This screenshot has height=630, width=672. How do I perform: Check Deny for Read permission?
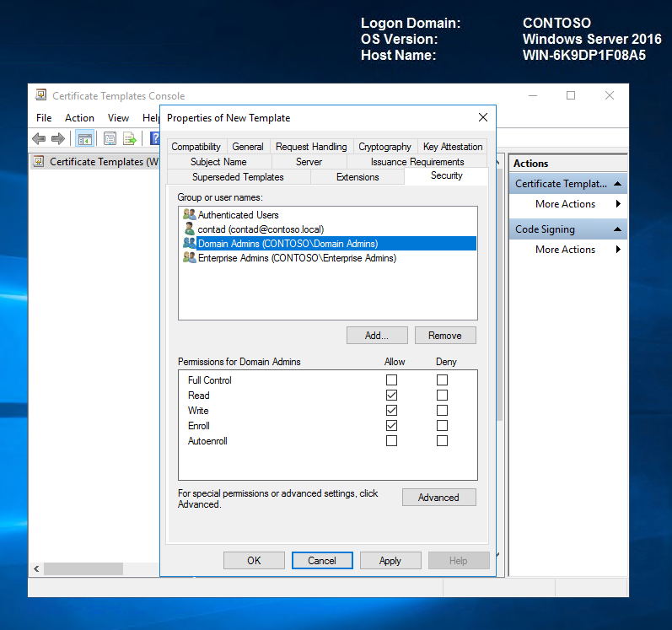[442, 395]
